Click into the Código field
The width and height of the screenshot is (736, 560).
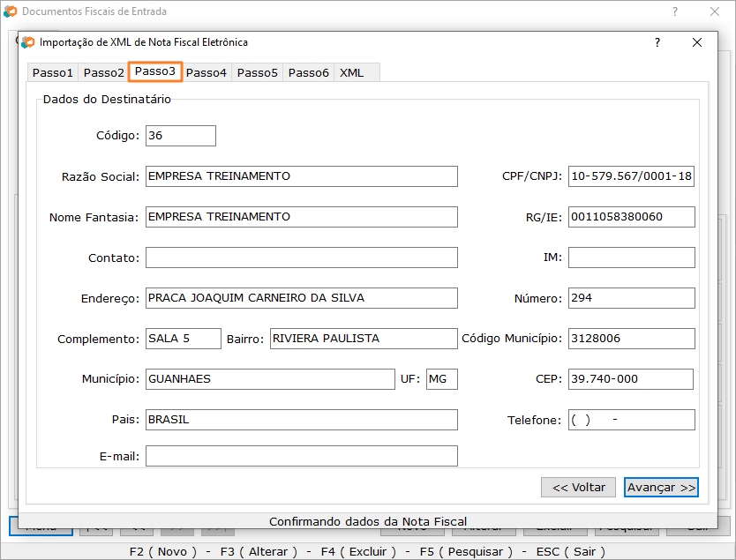180,136
